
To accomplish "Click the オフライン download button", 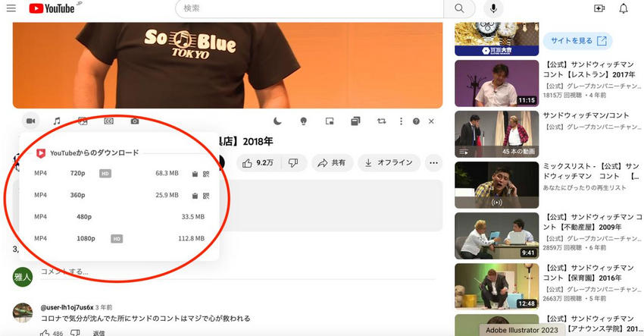I will tap(389, 163).
